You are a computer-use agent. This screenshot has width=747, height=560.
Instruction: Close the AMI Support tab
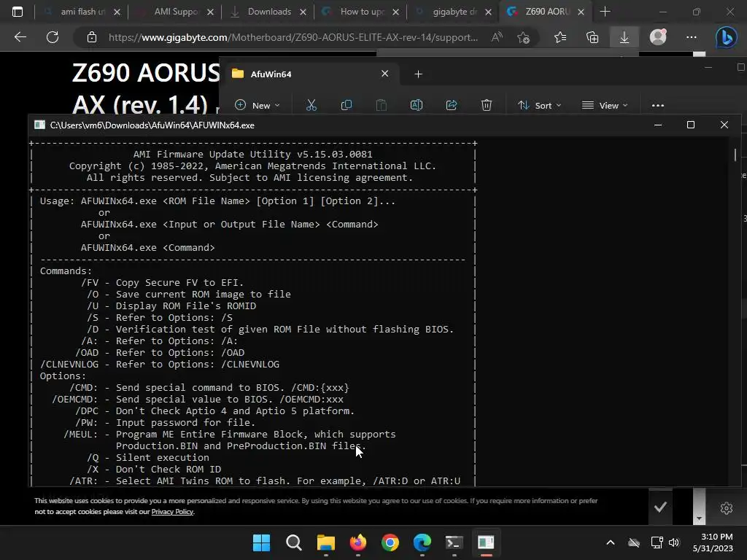[210, 12]
